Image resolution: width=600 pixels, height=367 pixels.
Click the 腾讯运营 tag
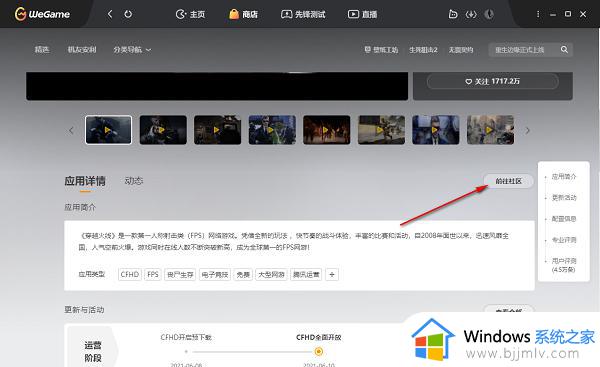click(306, 274)
